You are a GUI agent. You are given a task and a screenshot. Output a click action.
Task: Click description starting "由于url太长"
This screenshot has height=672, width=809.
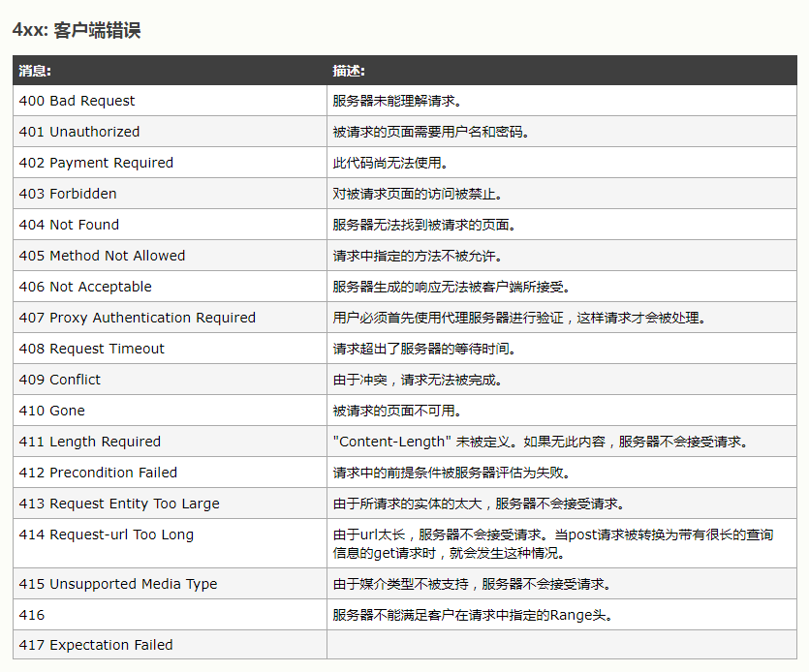[553, 543]
